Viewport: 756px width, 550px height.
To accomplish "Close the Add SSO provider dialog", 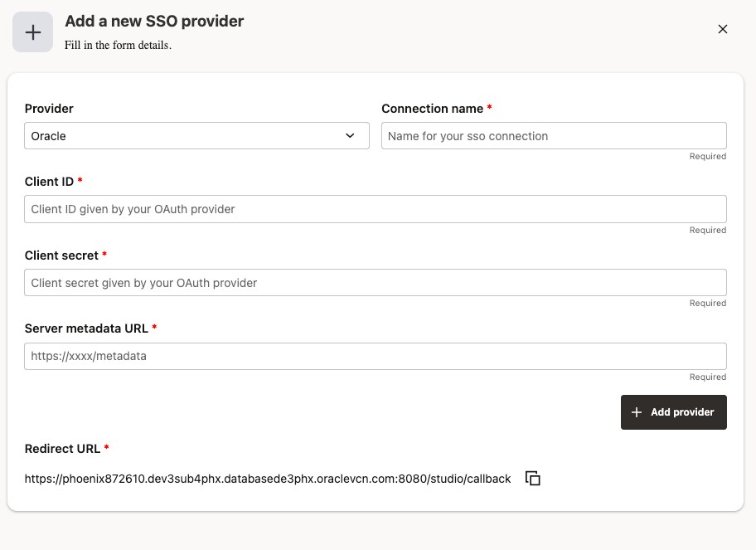I will coord(723,29).
